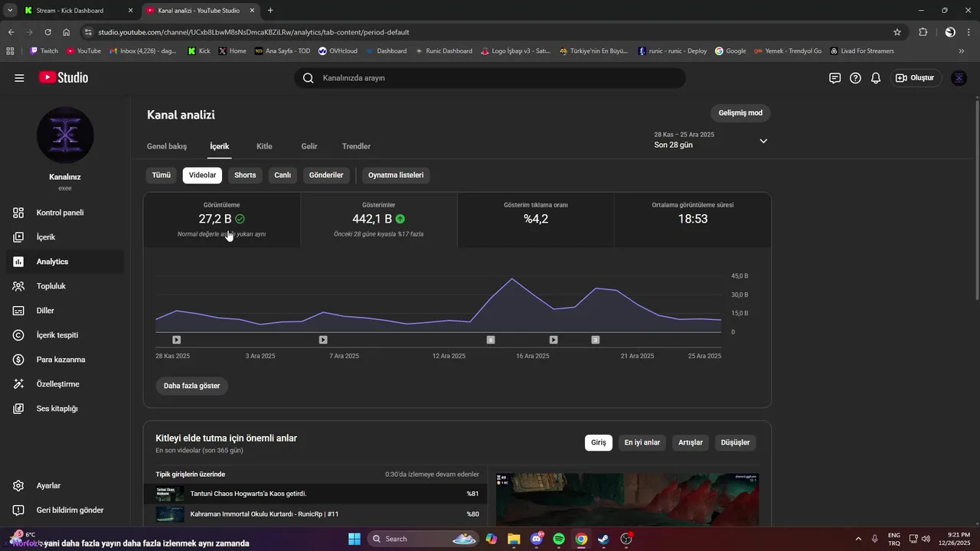
Task: Switch to the Gelir tab
Action: click(x=309, y=146)
